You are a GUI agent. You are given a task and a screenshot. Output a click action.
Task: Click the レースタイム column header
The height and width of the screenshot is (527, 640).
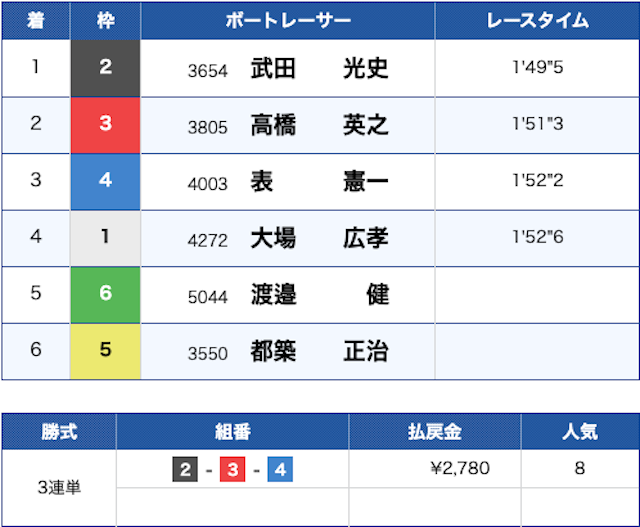click(x=537, y=21)
